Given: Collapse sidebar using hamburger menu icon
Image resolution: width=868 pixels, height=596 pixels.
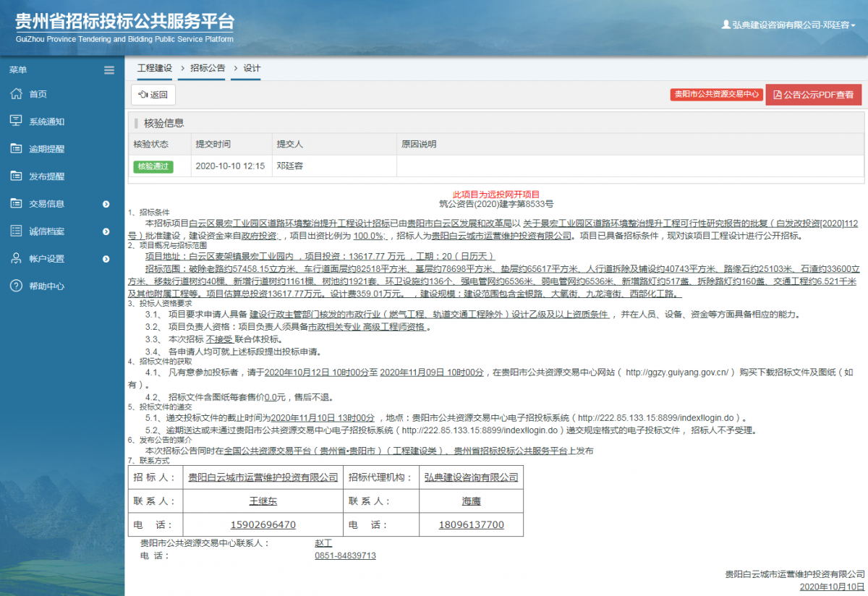Looking at the screenshot, I should 109,70.
